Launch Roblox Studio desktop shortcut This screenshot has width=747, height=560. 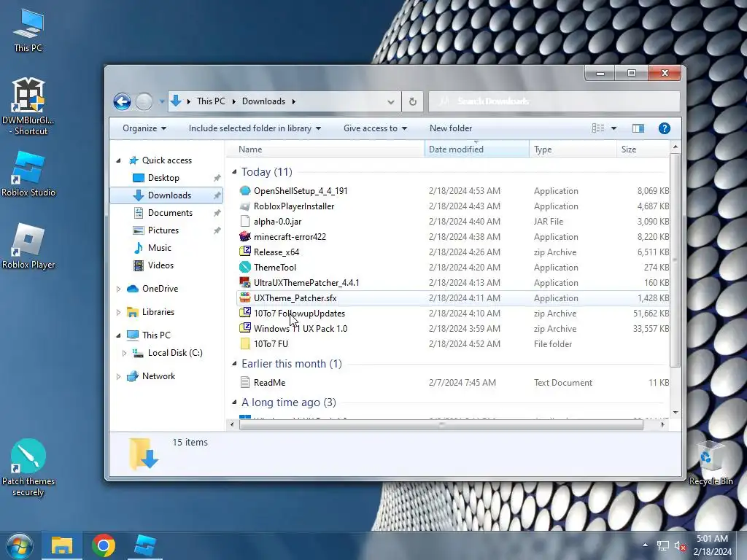28,174
